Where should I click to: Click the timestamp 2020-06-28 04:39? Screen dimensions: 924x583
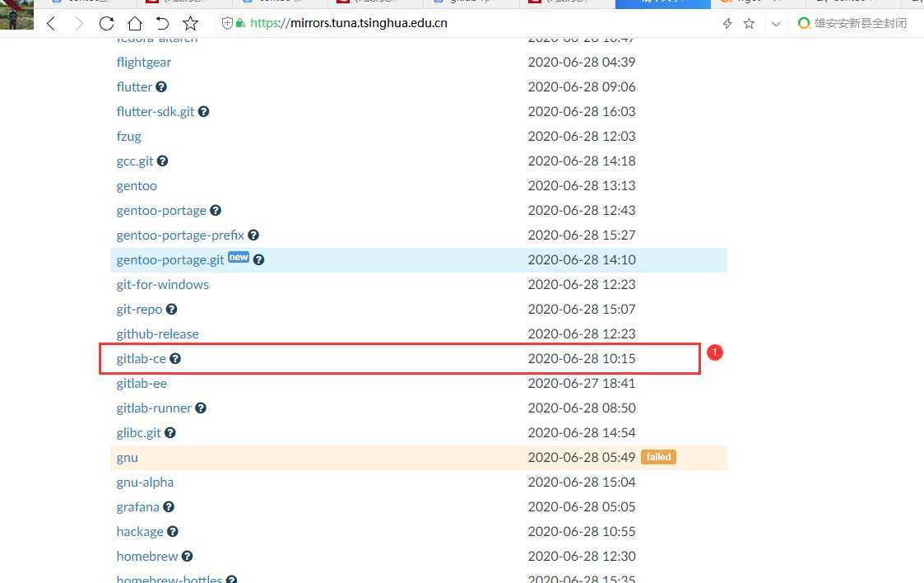[x=582, y=63]
